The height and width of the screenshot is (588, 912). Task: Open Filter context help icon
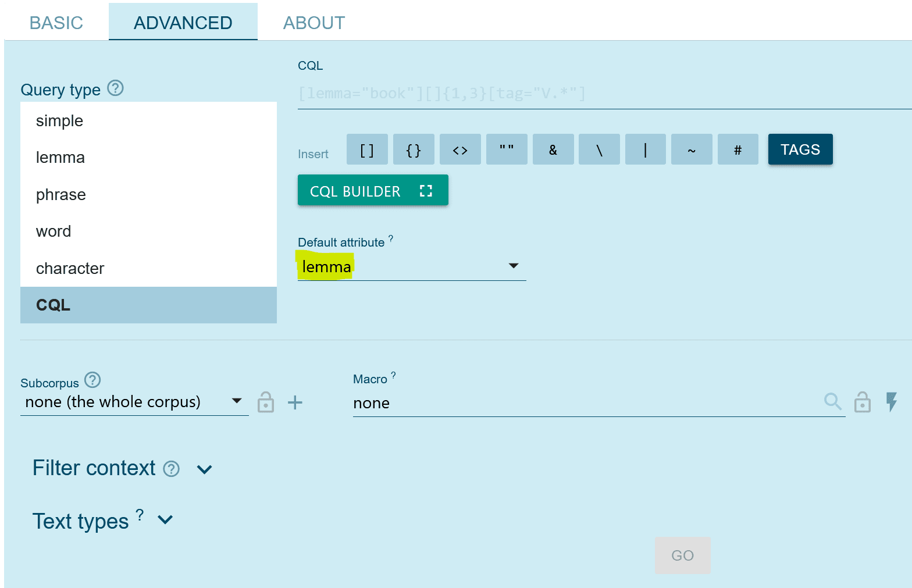click(x=171, y=469)
